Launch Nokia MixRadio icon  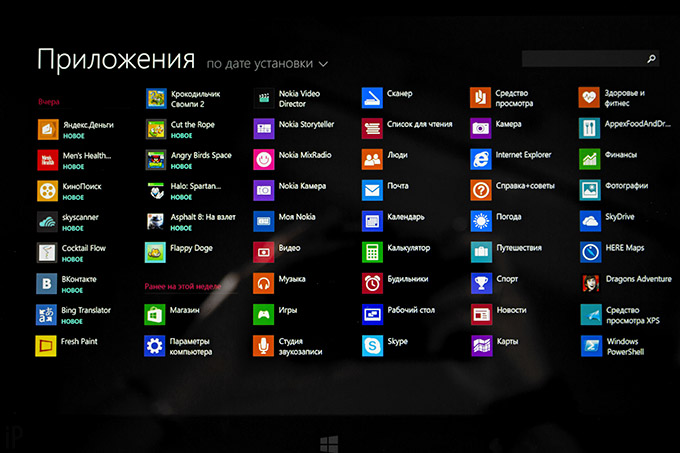click(264, 160)
